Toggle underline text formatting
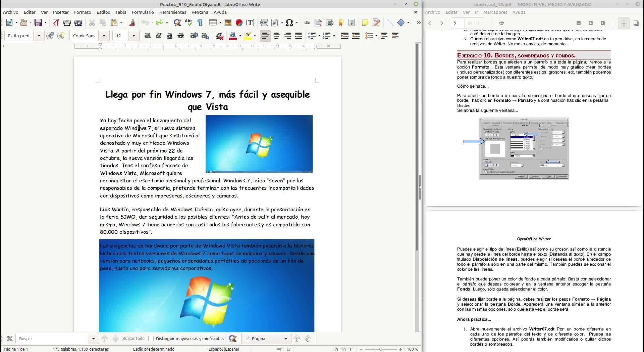The image size is (644, 352). point(170,36)
